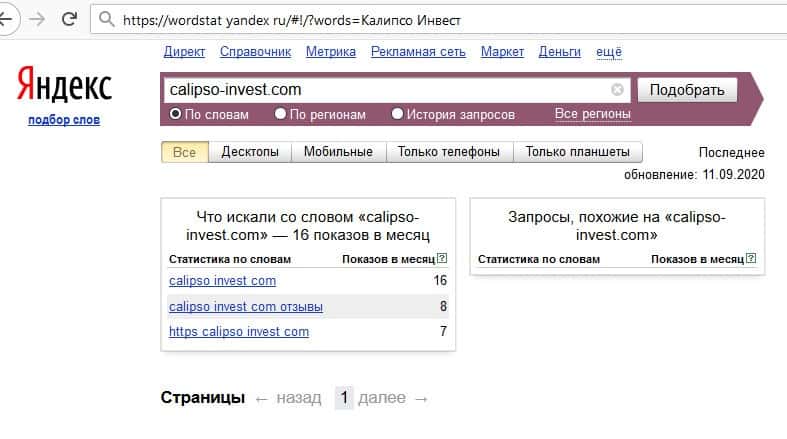
Task: Open the "Все регионы" region selector
Action: [592, 114]
